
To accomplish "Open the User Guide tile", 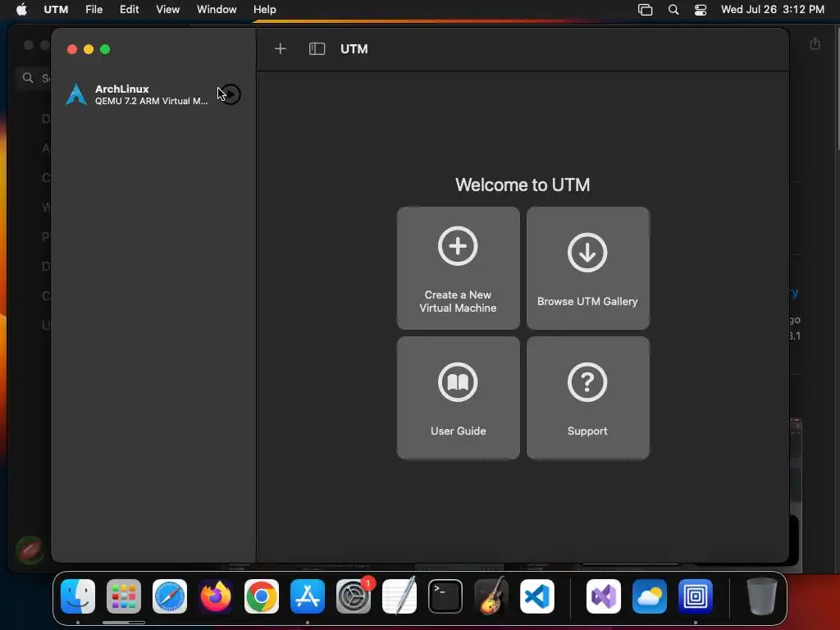I will point(458,398).
